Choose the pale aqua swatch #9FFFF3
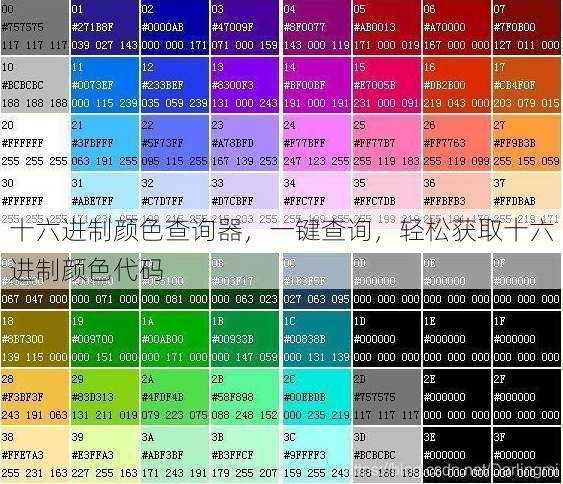The image size is (563, 484). pyautogui.click(x=316, y=455)
